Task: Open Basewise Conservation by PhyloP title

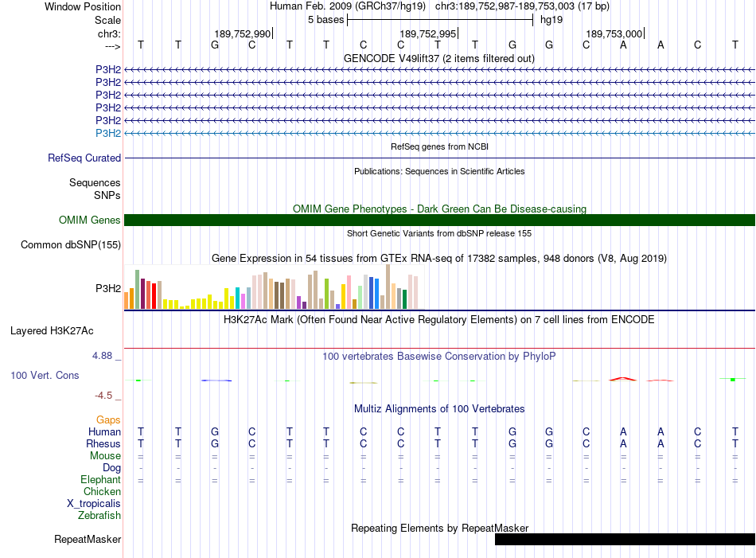Action: [x=438, y=357]
